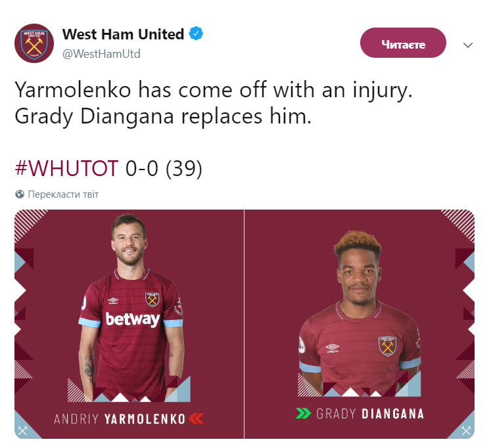Click the red substituted-off arrows icon
This screenshot has width=491, height=448.
197,418
